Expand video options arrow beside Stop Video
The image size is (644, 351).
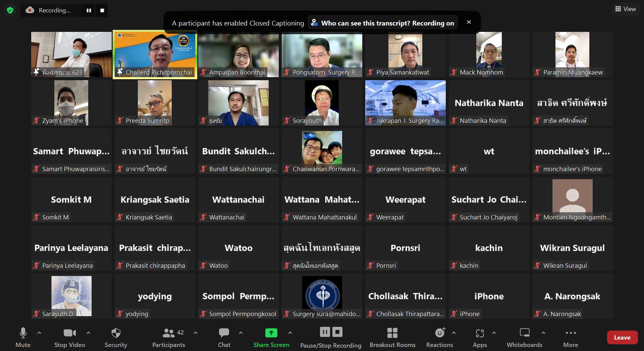tap(89, 333)
